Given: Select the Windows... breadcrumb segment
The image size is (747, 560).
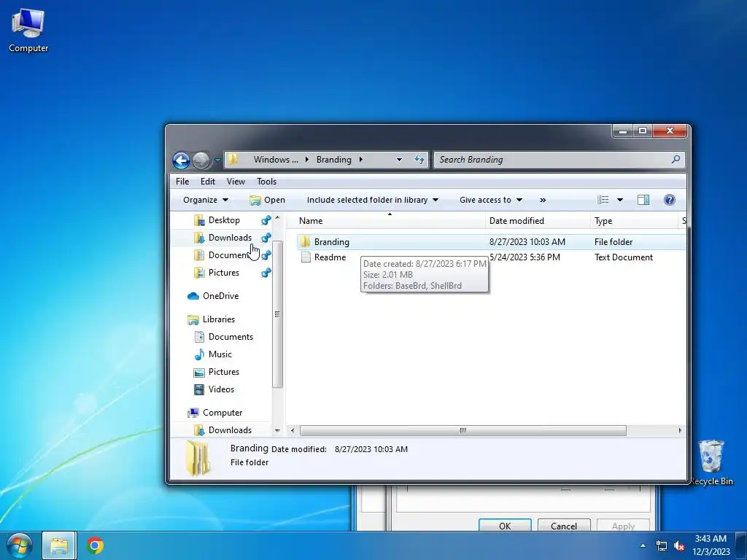Looking at the screenshot, I should pos(275,160).
